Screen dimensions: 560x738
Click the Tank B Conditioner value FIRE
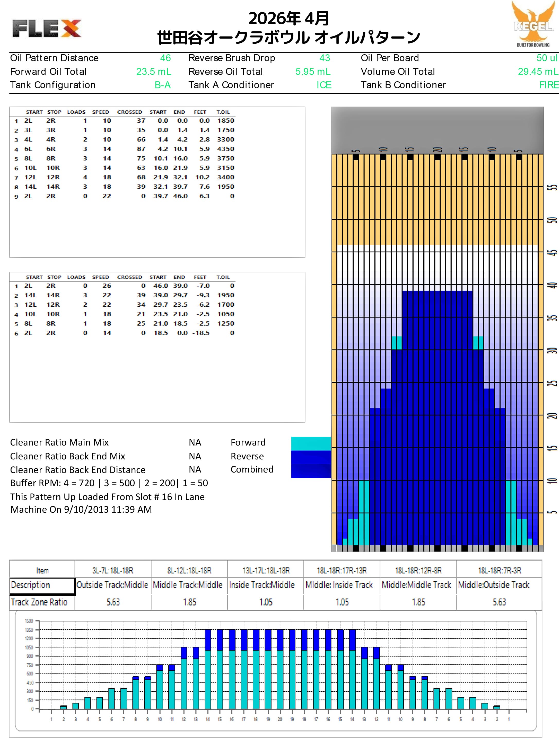549,85
